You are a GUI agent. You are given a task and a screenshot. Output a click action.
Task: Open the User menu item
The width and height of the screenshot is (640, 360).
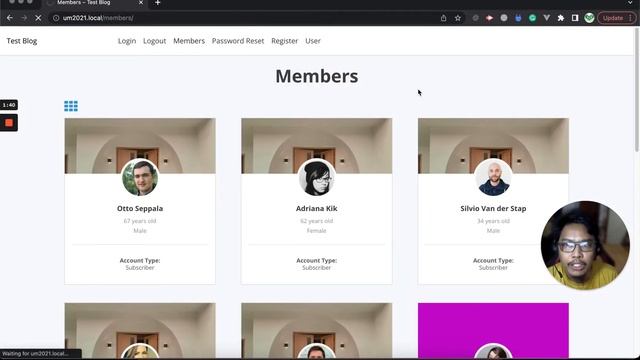[x=313, y=41]
